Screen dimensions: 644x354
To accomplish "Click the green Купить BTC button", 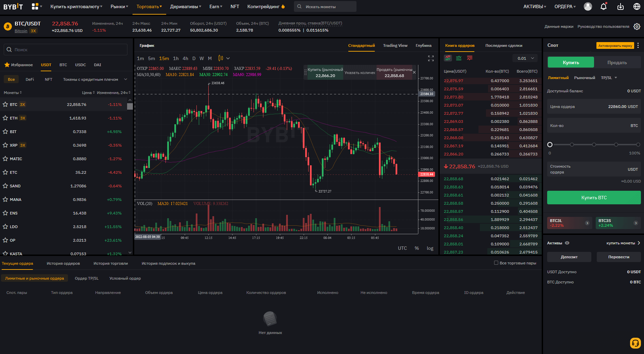I will click(594, 198).
